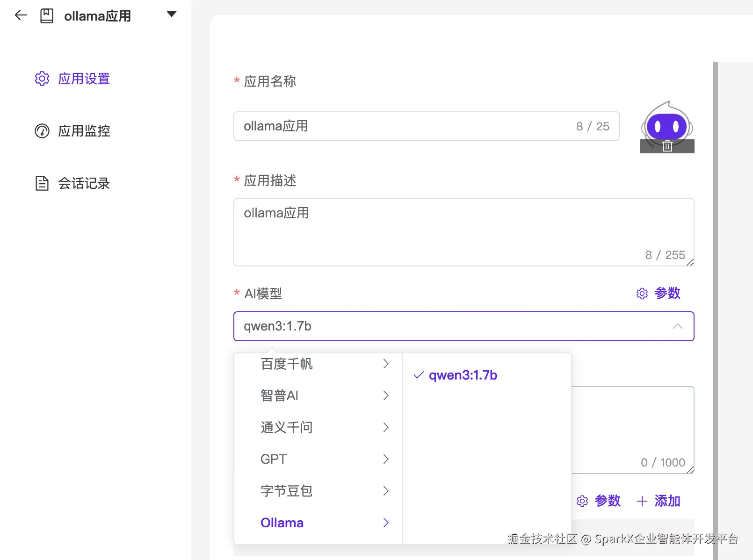Focus the 应用描述 text area
The width and height of the screenshot is (753, 560).
tap(463, 232)
